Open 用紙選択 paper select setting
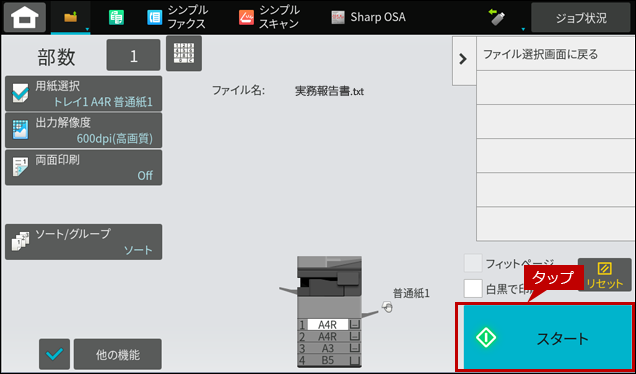This screenshot has height=374, width=636. tap(84, 94)
